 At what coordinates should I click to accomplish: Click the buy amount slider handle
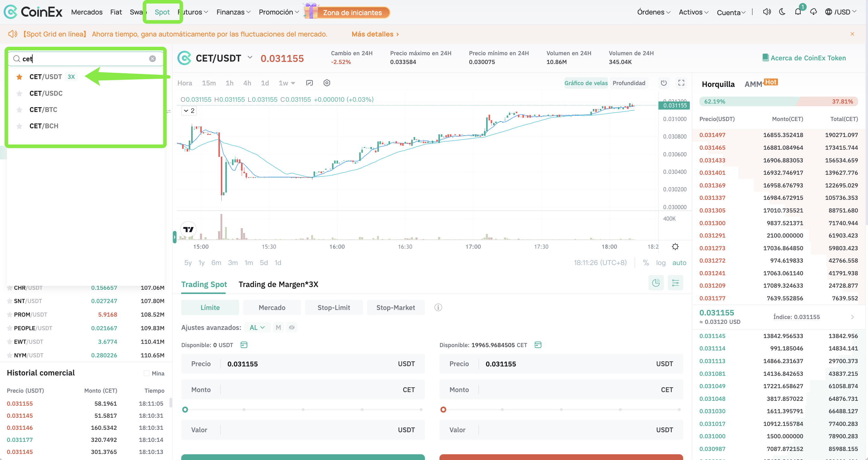click(x=185, y=410)
